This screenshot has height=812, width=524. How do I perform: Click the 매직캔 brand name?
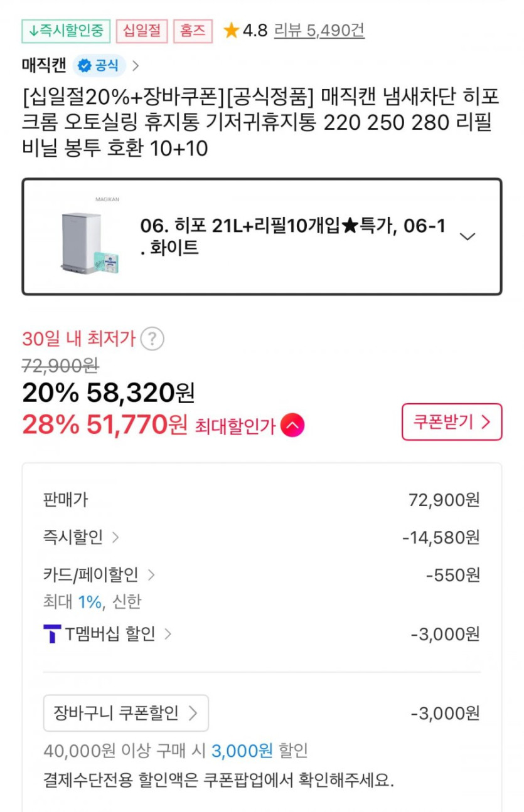pos(44,65)
